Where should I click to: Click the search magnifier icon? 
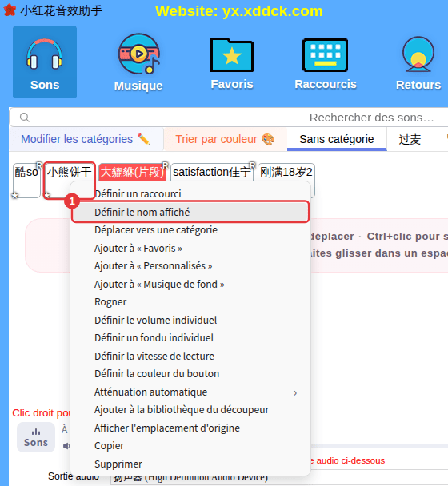click(x=25, y=118)
